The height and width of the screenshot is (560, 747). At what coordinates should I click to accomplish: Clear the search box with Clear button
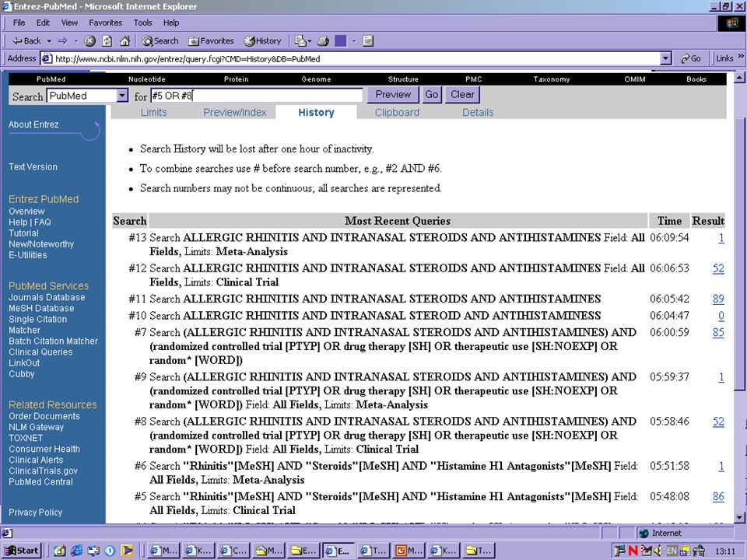tap(462, 95)
